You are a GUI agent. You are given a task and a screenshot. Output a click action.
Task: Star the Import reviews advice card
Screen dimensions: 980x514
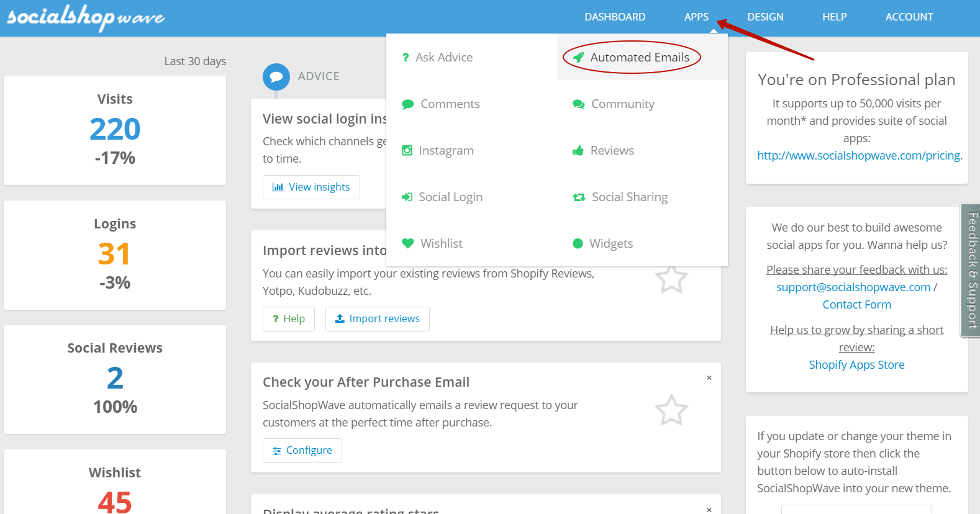click(x=671, y=279)
